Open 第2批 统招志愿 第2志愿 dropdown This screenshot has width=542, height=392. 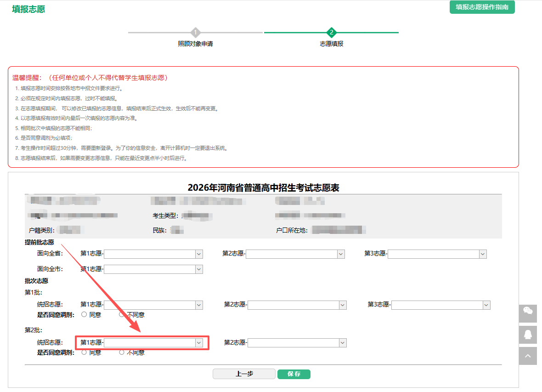(297, 342)
